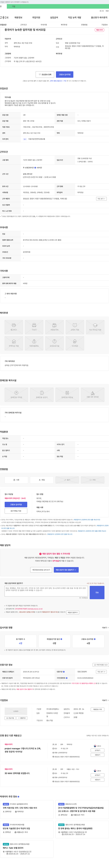Select the 장애인용 승강기 facility icon
Viewport: 109px width, 868px height.
click(42, 395)
